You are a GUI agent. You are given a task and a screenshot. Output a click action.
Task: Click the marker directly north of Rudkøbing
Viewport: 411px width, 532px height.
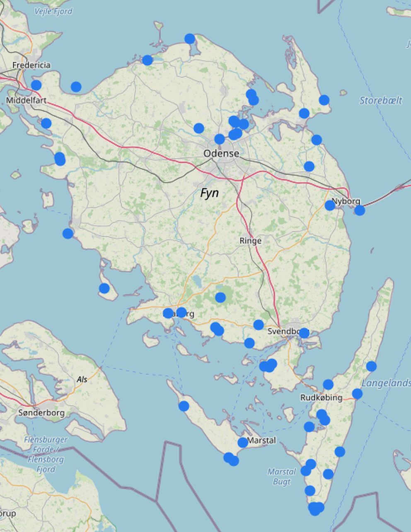click(x=328, y=384)
